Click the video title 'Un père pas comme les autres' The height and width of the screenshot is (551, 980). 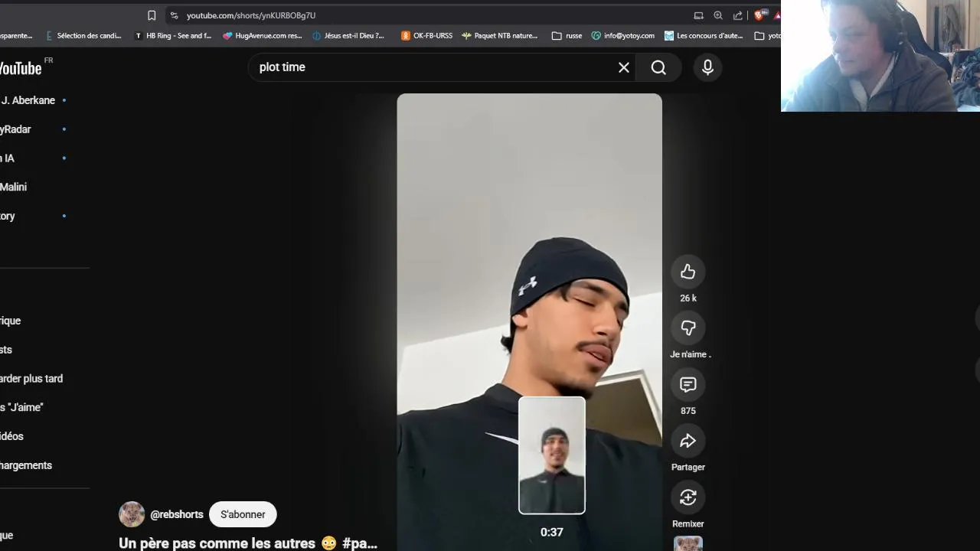(x=217, y=543)
